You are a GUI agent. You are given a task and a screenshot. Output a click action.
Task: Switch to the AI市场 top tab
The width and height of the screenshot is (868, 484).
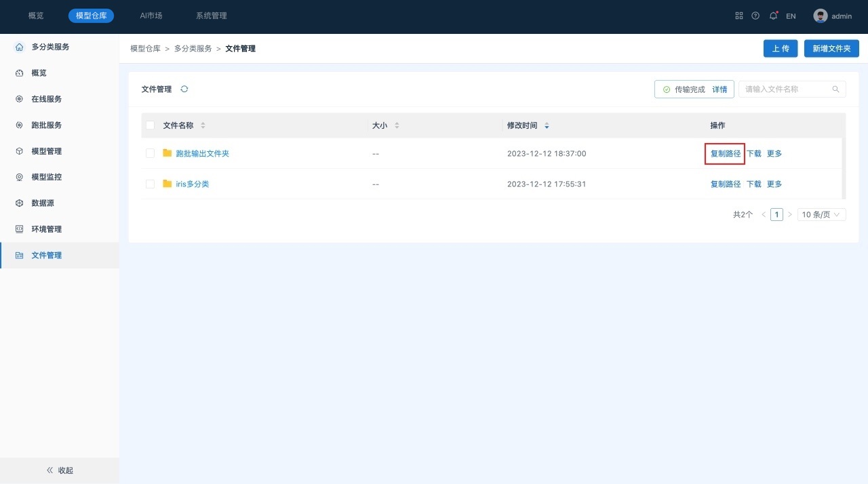151,16
